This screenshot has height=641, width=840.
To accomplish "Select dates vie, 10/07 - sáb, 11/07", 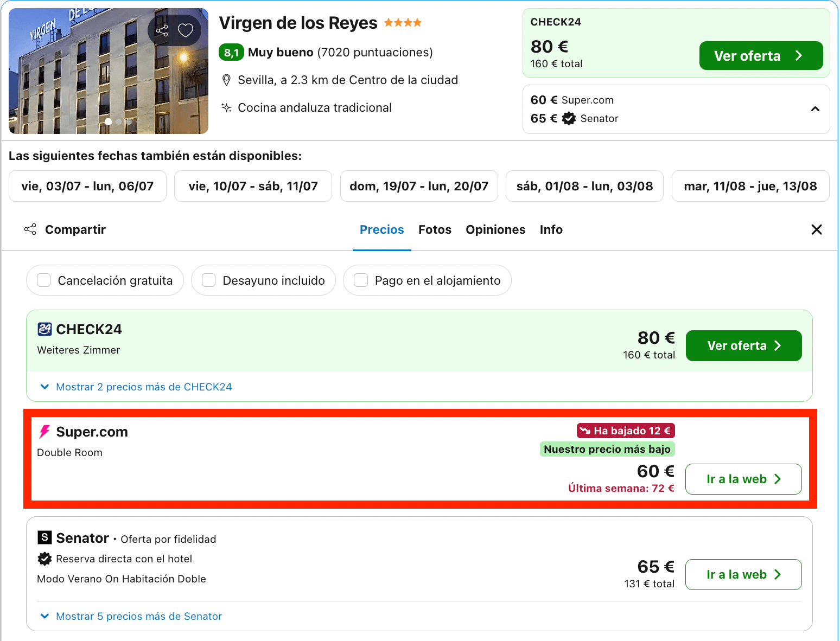I will click(253, 186).
